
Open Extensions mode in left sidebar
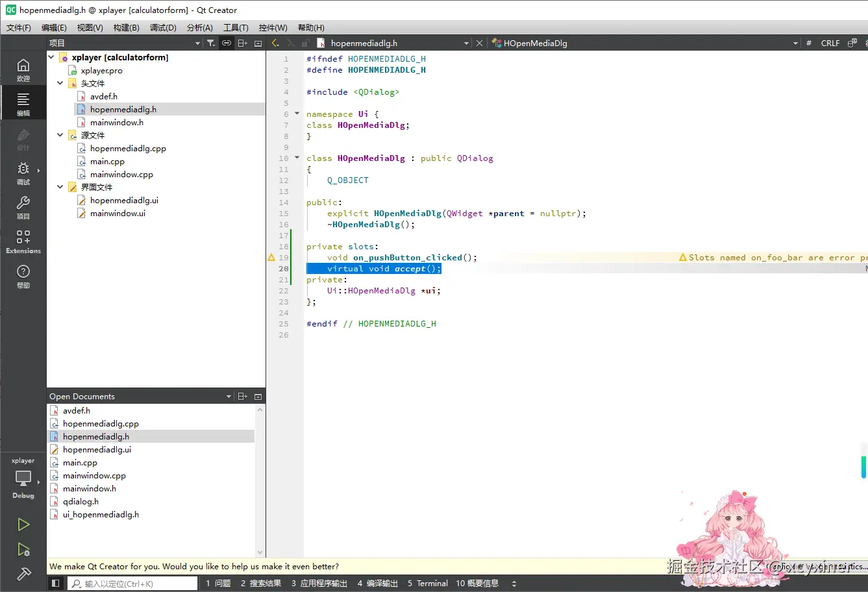(23, 241)
